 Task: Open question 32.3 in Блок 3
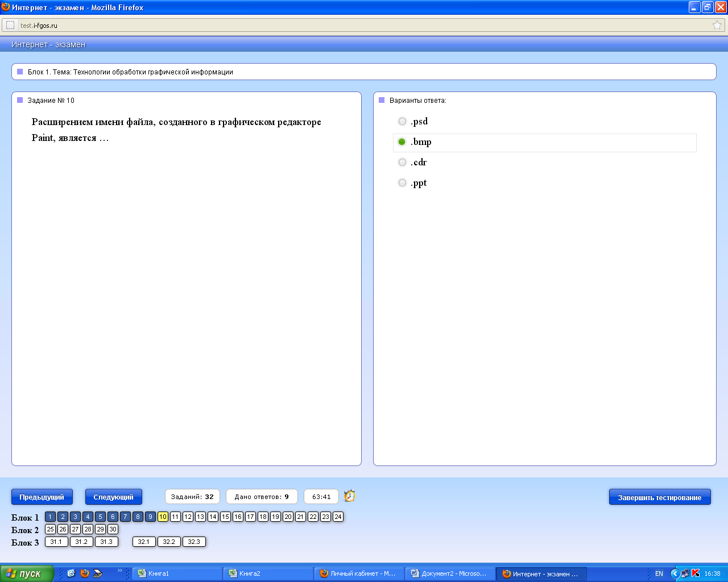coord(194,542)
